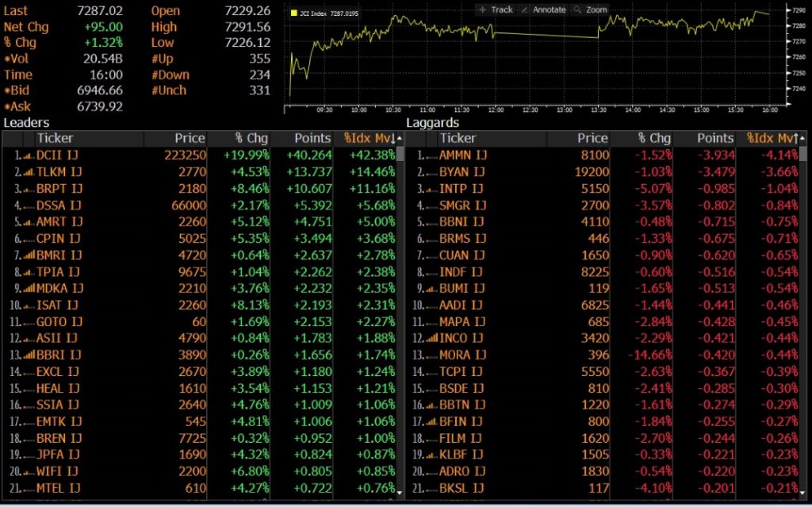812x507 pixels.
Task: Click the -14.66% change for MORA
Action: pyautogui.click(x=650, y=355)
